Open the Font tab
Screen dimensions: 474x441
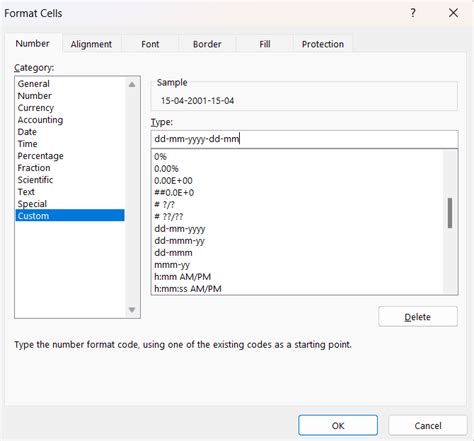[x=150, y=44]
